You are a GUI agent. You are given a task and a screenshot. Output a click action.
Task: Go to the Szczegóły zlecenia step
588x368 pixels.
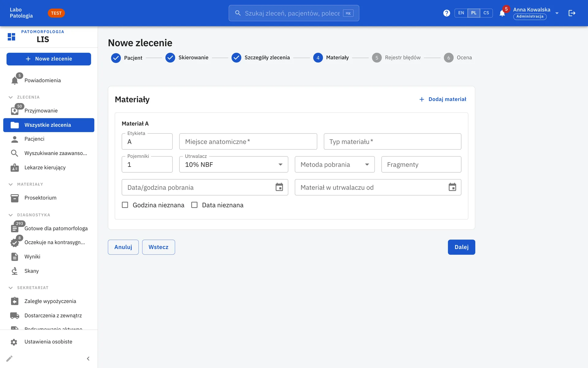(x=261, y=58)
